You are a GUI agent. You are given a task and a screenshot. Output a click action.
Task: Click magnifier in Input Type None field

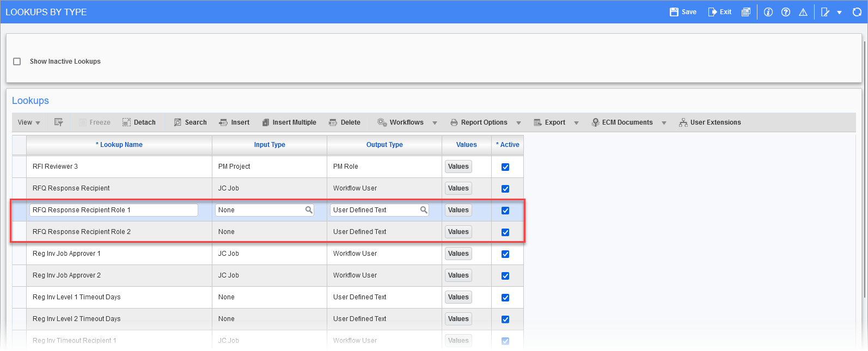(x=309, y=210)
